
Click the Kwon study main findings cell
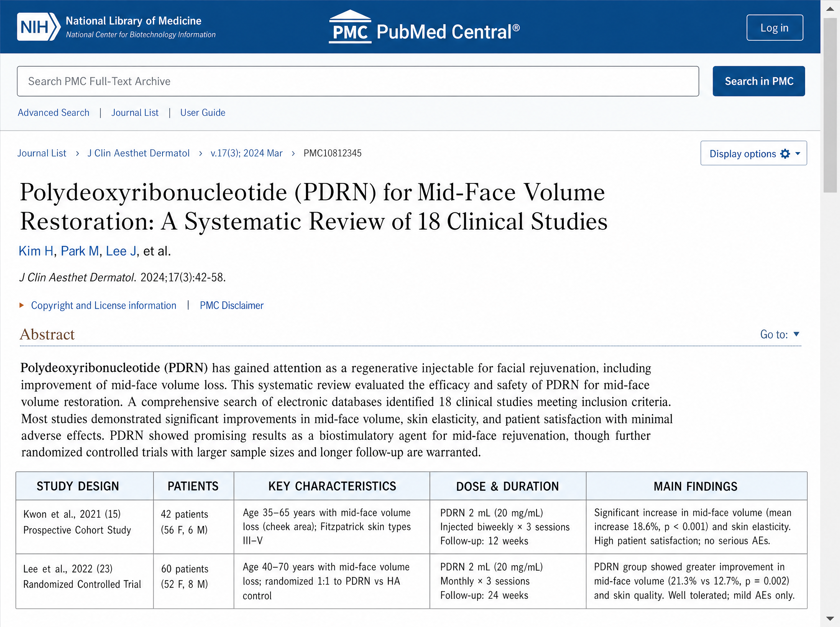pyautogui.click(x=697, y=527)
